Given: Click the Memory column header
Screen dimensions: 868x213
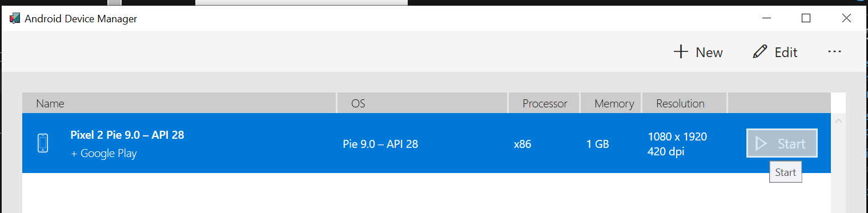Looking at the screenshot, I should click(x=611, y=103).
